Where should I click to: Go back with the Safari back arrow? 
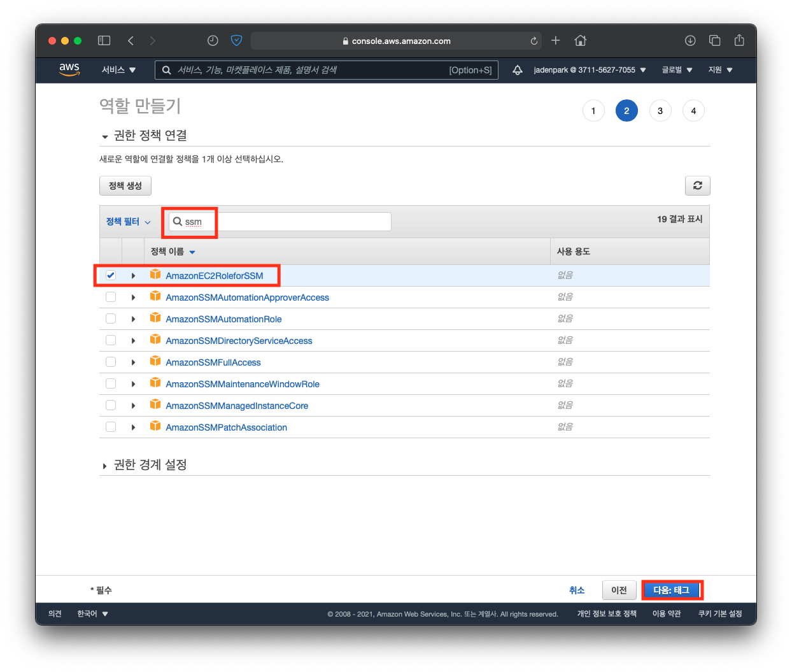point(131,41)
